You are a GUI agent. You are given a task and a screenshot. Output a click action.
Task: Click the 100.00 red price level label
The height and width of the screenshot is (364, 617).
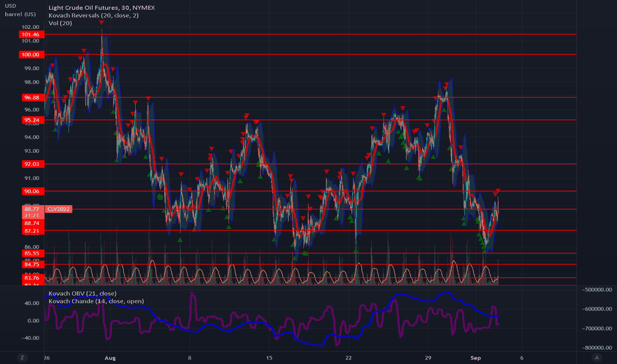(32, 55)
